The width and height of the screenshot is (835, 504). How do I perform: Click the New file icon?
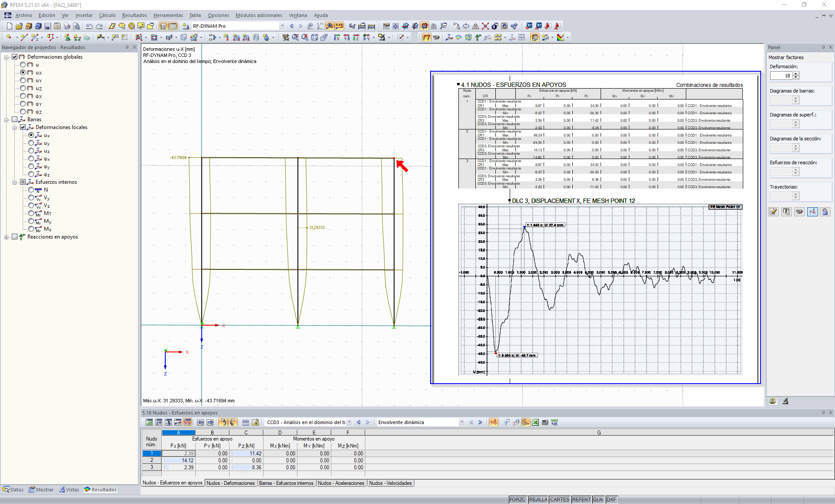pos(9,26)
